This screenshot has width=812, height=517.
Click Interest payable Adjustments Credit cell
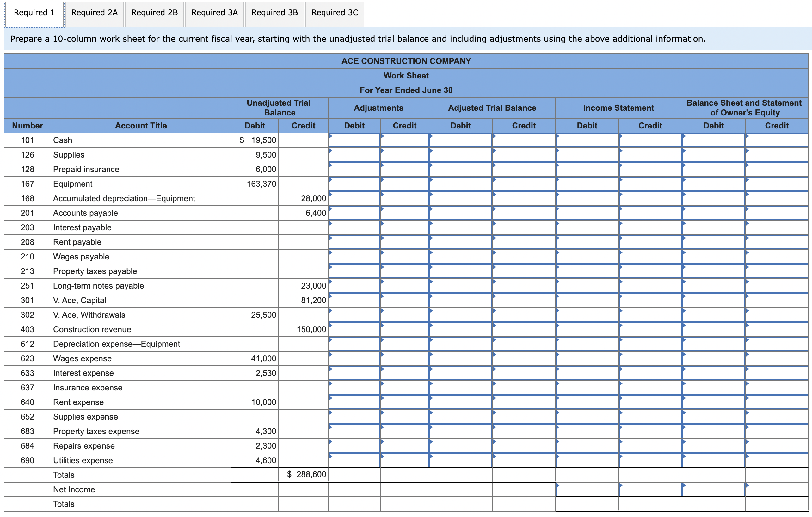(x=404, y=228)
